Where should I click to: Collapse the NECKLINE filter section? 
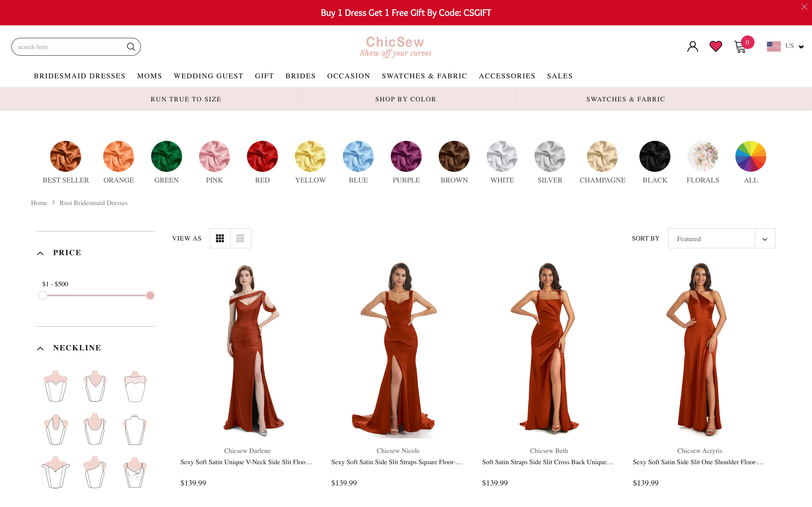[x=41, y=348]
